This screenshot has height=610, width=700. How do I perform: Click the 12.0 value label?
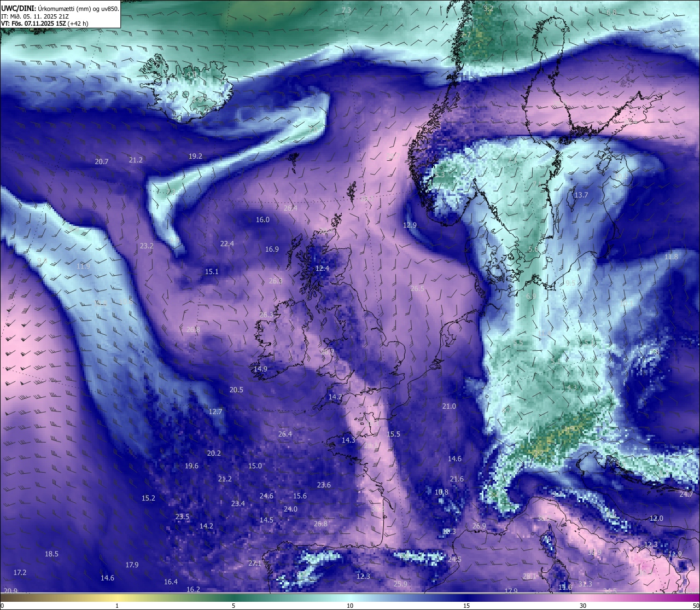click(x=656, y=518)
